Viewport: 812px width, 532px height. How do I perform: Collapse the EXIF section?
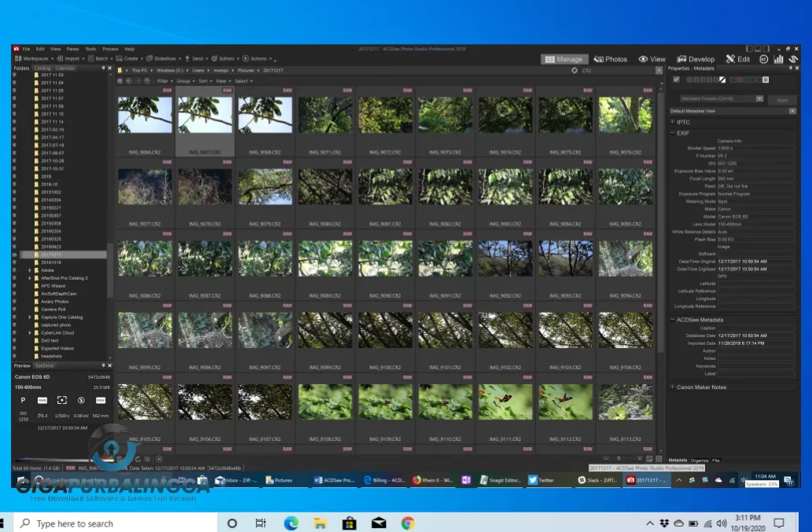tap(673, 133)
